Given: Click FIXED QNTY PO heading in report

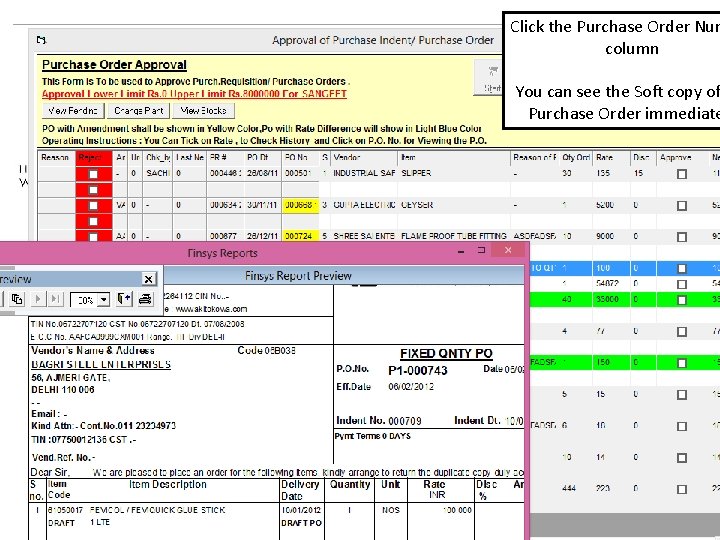Looking at the screenshot, I should click(446, 354).
